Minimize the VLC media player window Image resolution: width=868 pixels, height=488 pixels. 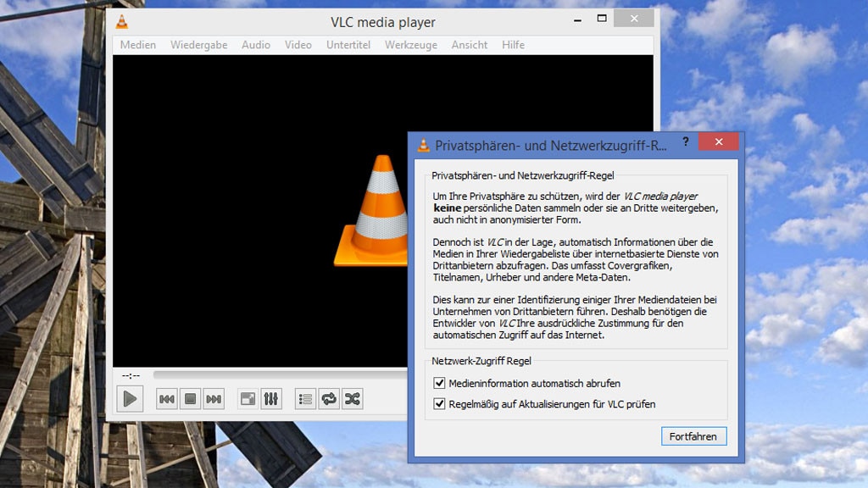[x=577, y=19]
